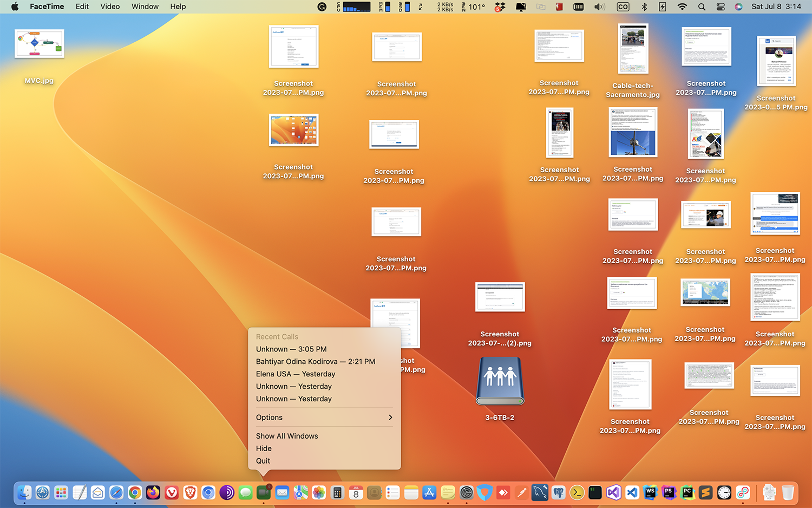The width and height of the screenshot is (812, 508).
Task: Open MySQL Workbench in the Dock
Action: pos(540,492)
